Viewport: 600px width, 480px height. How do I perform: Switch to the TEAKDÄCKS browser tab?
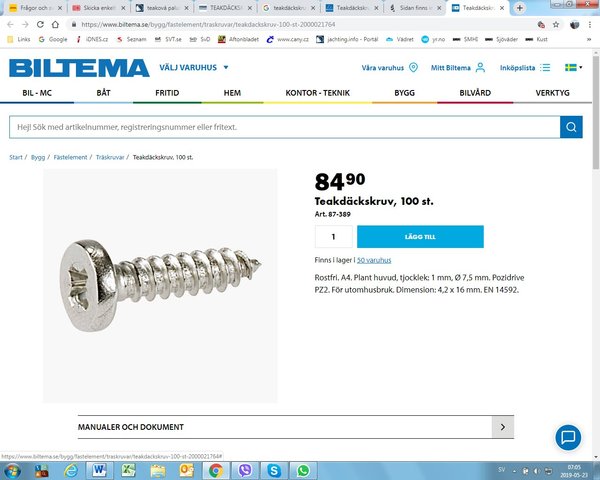225,8
